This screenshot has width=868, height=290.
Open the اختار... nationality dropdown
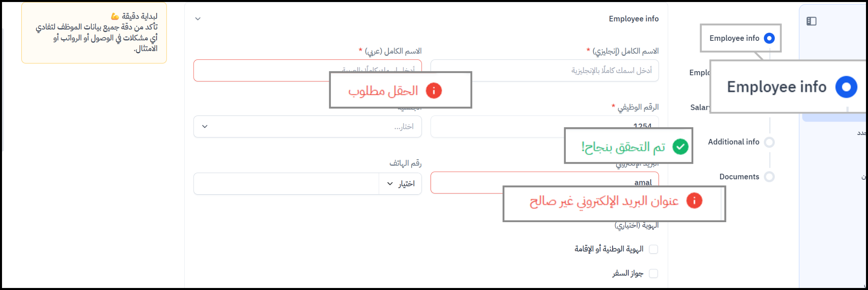[307, 127]
